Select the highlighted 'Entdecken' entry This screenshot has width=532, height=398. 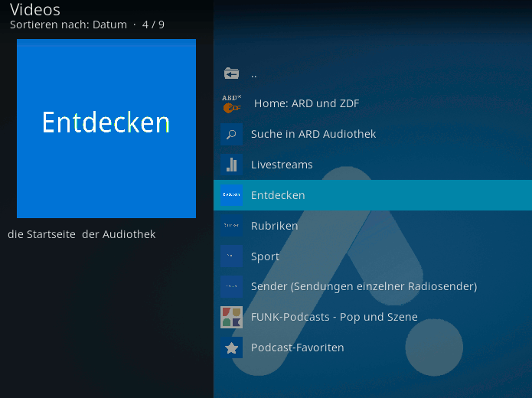click(x=373, y=195)
